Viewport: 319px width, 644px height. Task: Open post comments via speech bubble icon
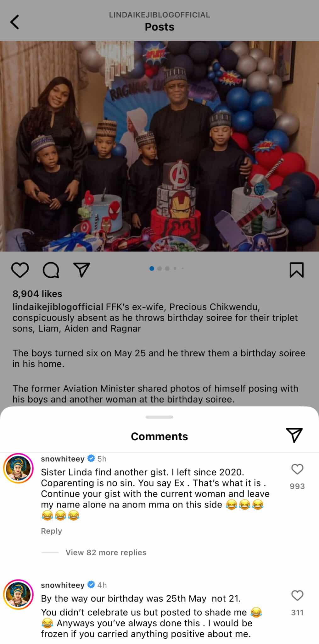pyautogui.click(x=51, y=270)
